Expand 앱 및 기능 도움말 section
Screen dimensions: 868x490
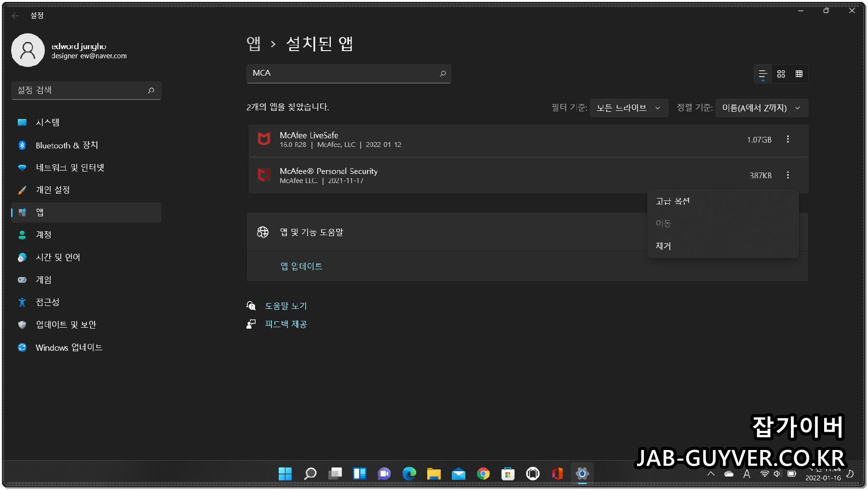527,232
